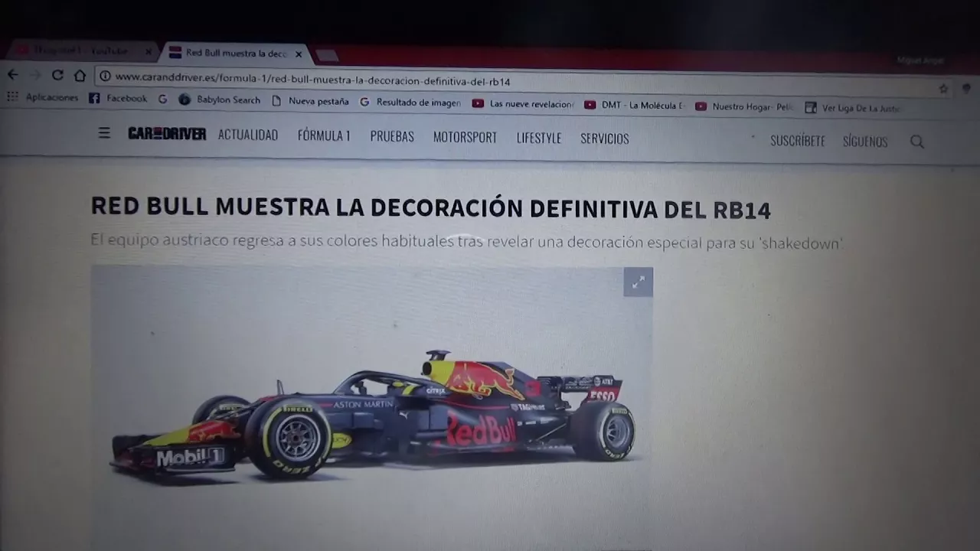Click the subtitle 'El equipo austriaco regresa' text

click(466, 242)
